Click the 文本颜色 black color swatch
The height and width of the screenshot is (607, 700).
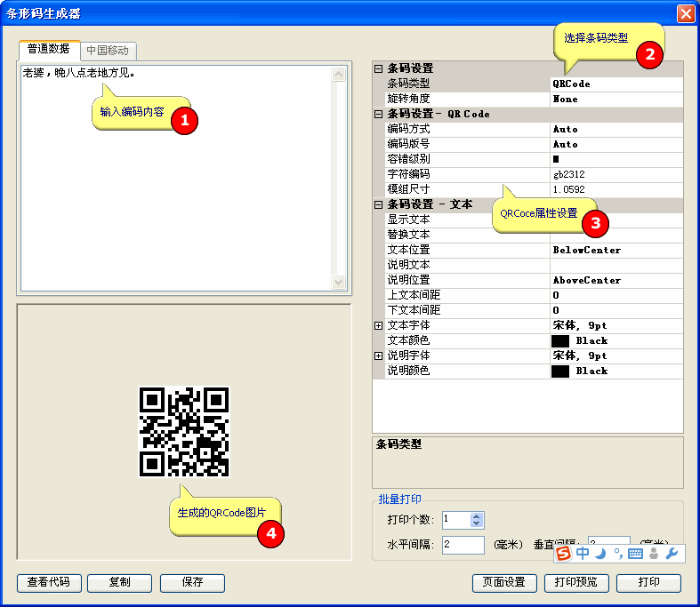coord(560,340)
